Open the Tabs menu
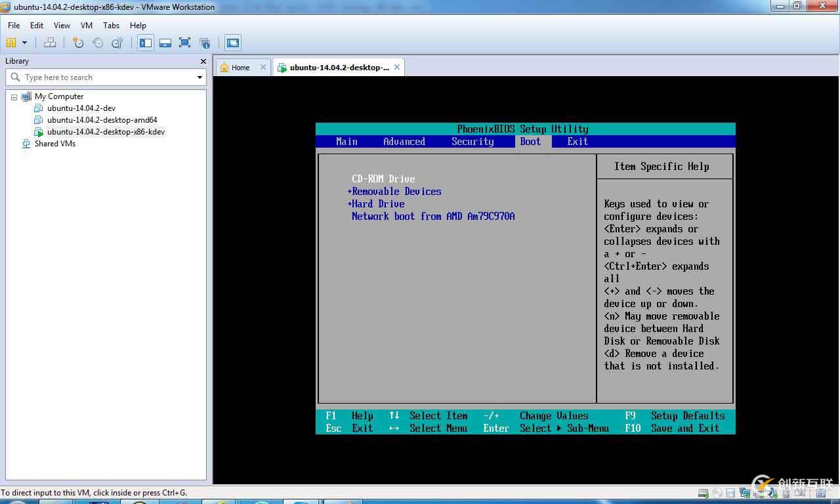 tap(112, 25)
